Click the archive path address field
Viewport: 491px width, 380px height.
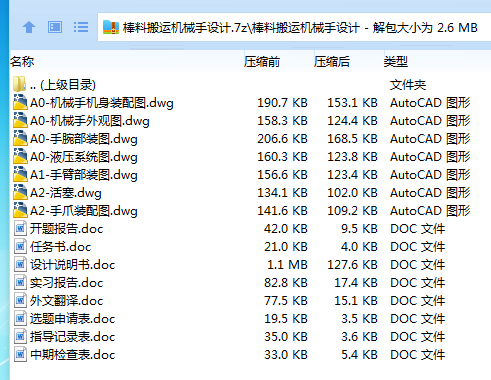[294, 27]
